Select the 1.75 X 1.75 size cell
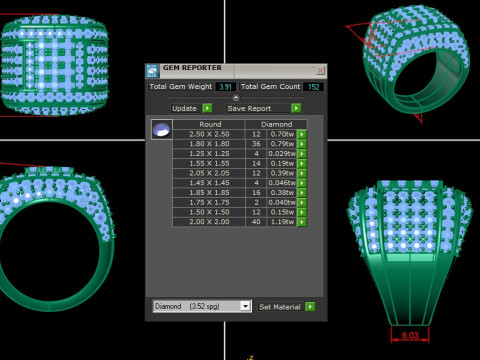Screen dimensions: 480x360 point(209,202)
